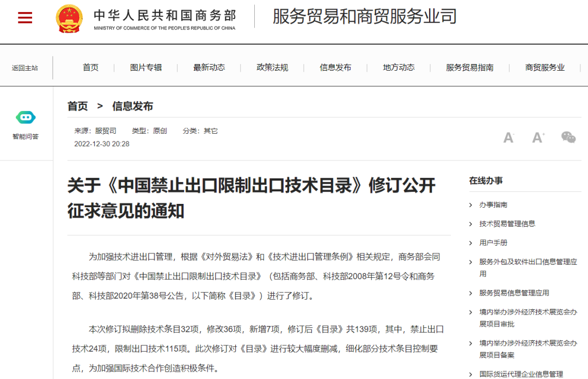The height and width of the screenshot is (379, 588).
Task: Click the 中华人民共和国商务部 header title
Action: 165,15
